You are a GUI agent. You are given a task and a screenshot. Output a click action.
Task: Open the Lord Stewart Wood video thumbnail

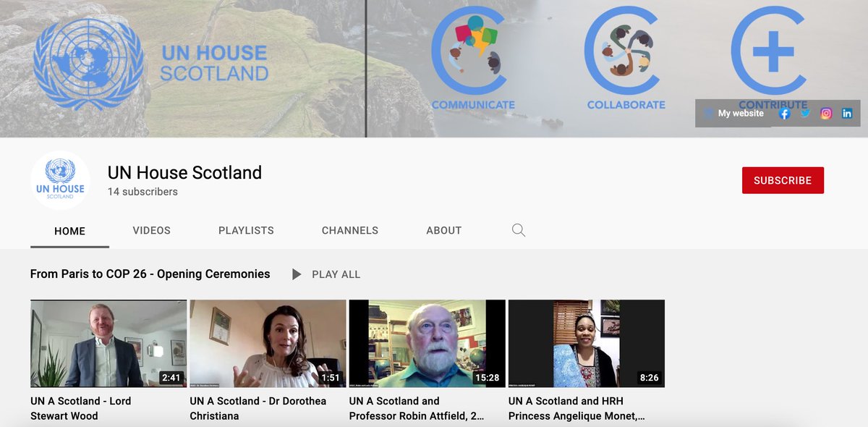[109, 344]
